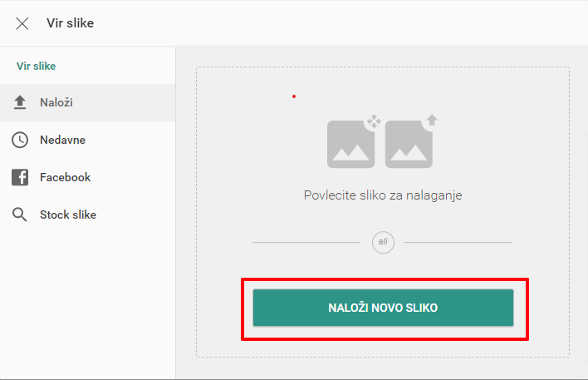Open the Stock slike section

(x=88, y=215)
